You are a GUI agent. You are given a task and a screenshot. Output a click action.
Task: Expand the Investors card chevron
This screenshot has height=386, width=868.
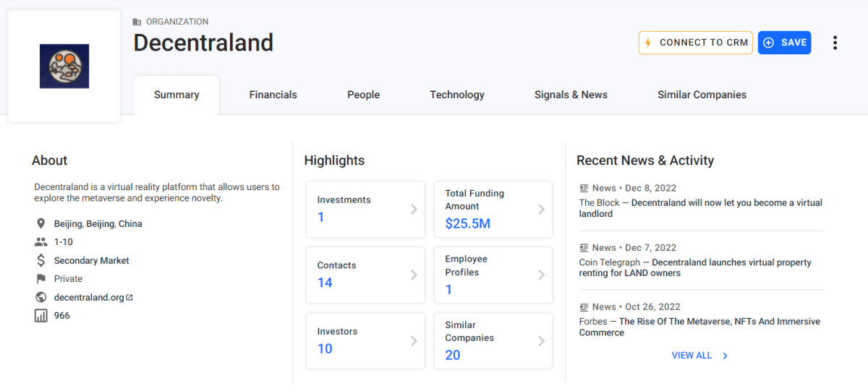(414, 340)
